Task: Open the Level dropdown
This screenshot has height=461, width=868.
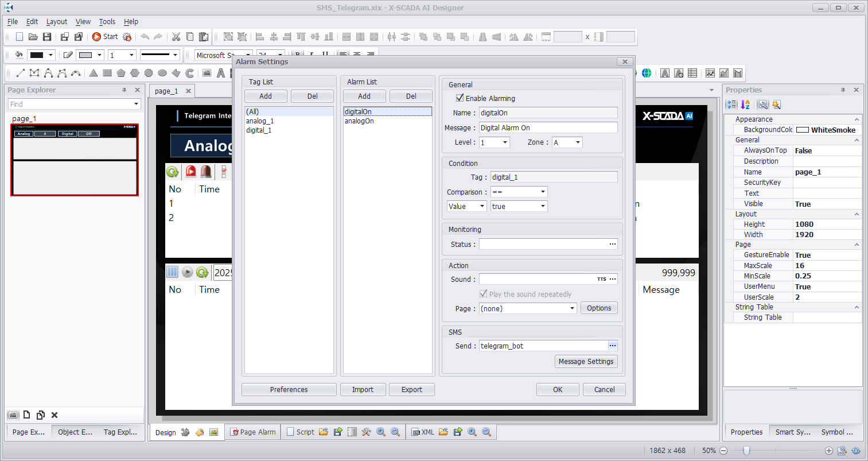Action: click(x=505, y=142)
